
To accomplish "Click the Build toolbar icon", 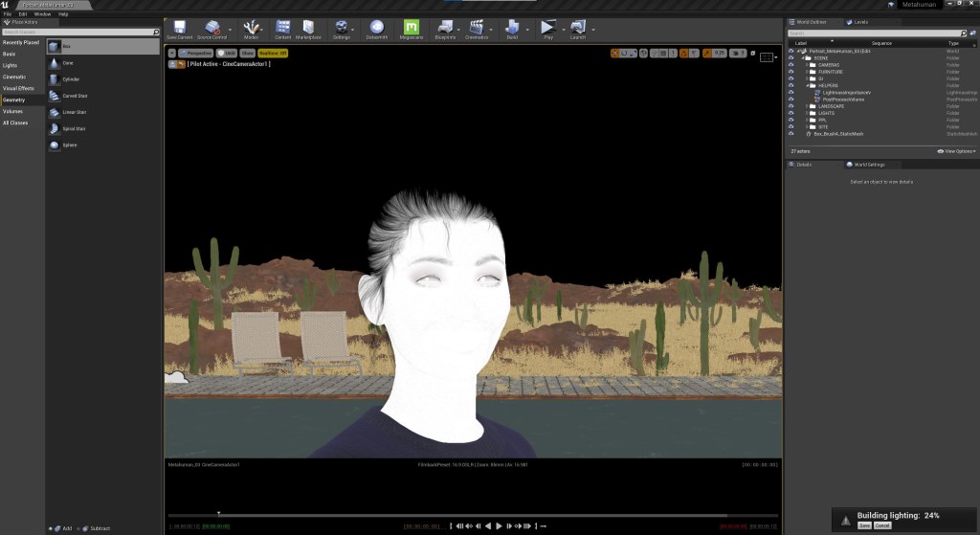I will tap(512, 29).
